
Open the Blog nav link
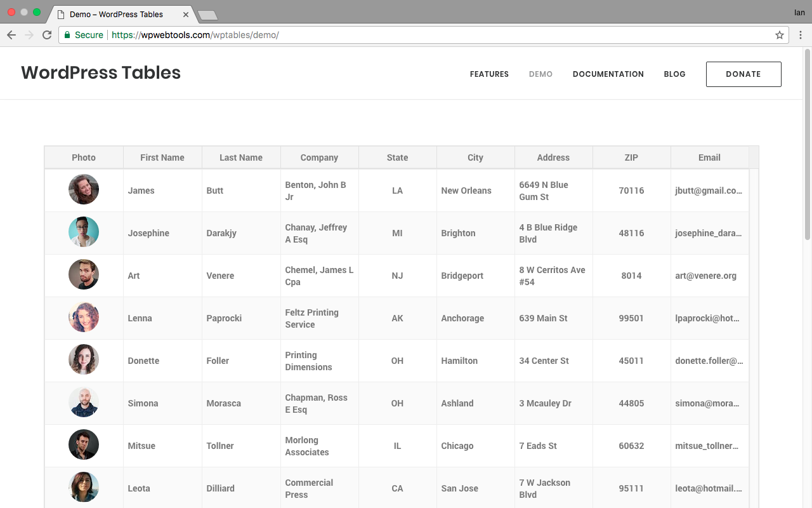point(674,74)
